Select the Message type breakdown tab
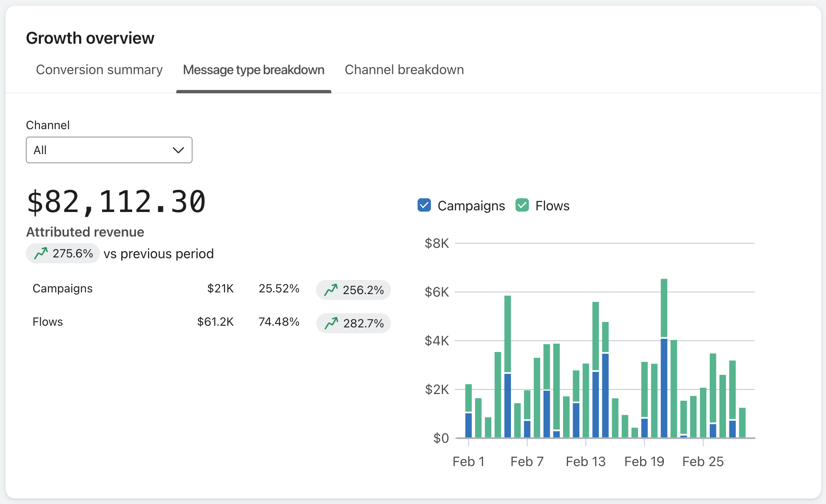 coord(253,70)
